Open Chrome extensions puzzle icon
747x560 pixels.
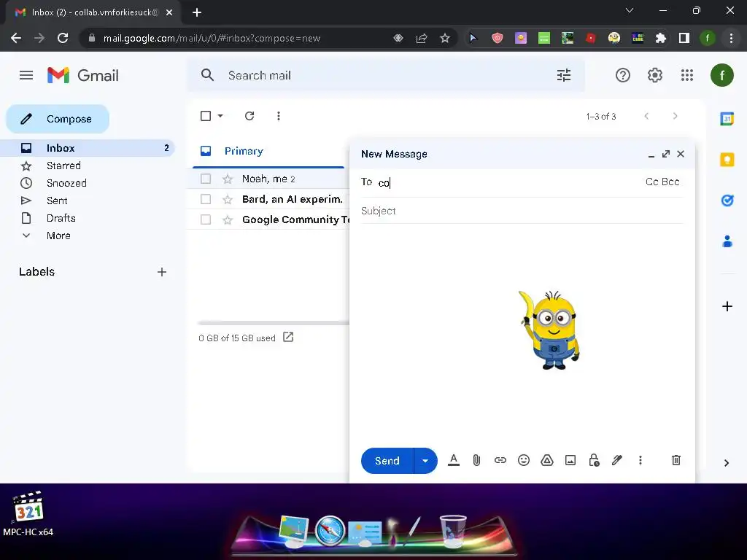660,38
